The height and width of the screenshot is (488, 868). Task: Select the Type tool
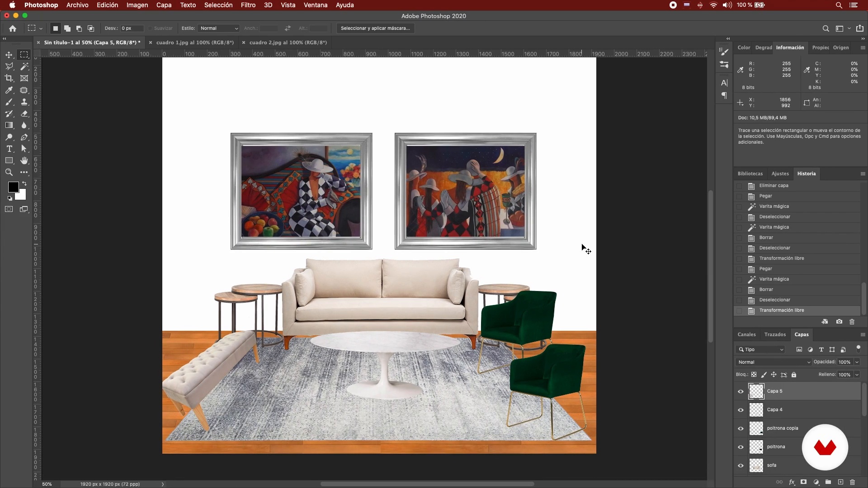(9, 149)
